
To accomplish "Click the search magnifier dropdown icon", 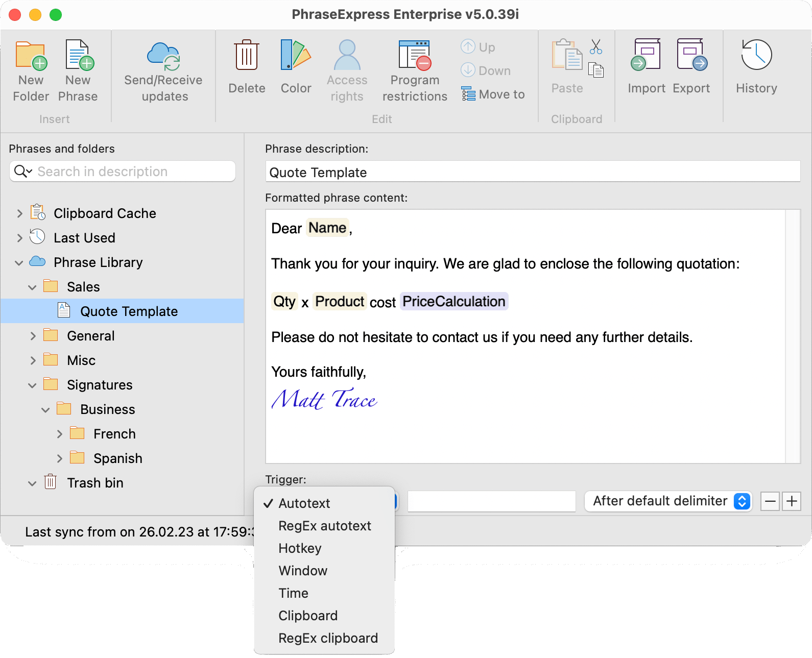I will click(23, 171).
